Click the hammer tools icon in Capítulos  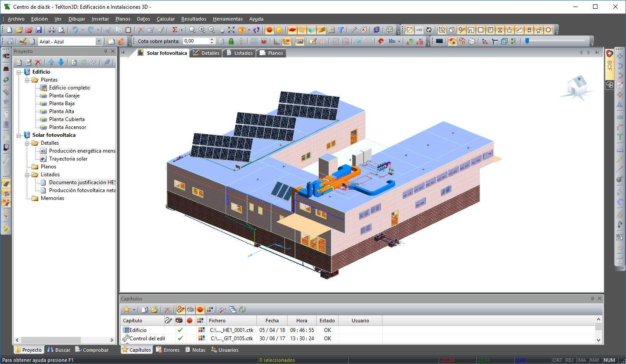(x=223, y=310)
